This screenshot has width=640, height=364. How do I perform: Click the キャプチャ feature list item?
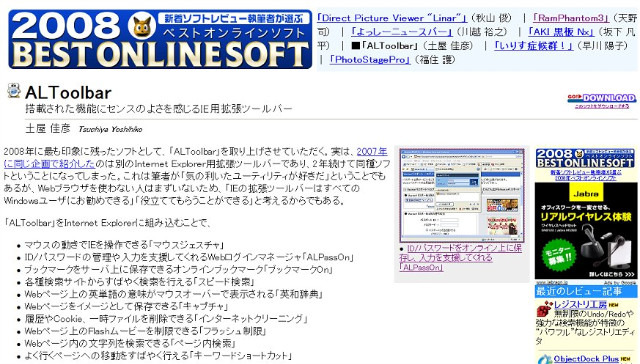tap(126, 306)
